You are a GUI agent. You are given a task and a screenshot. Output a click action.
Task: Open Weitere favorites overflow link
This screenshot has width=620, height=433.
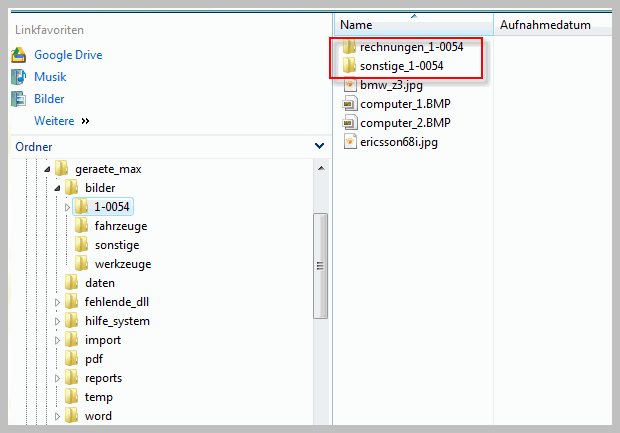62,121
